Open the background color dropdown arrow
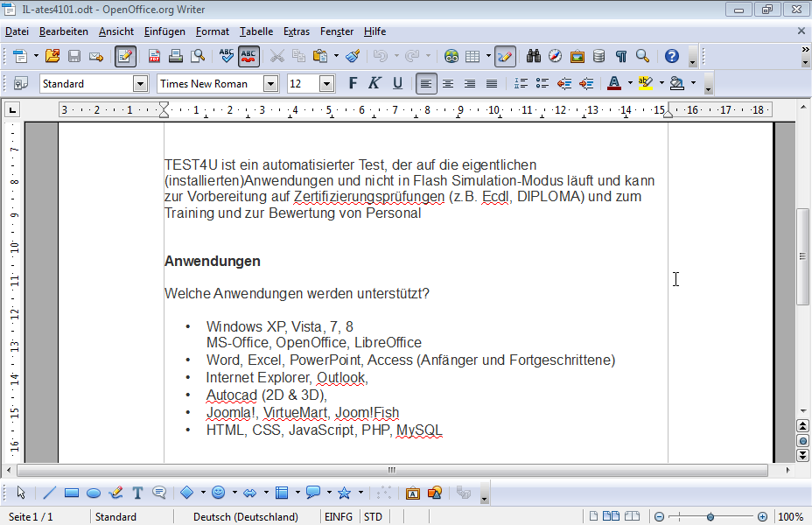Viewport: 812px width, 525px height. [693, 83]
